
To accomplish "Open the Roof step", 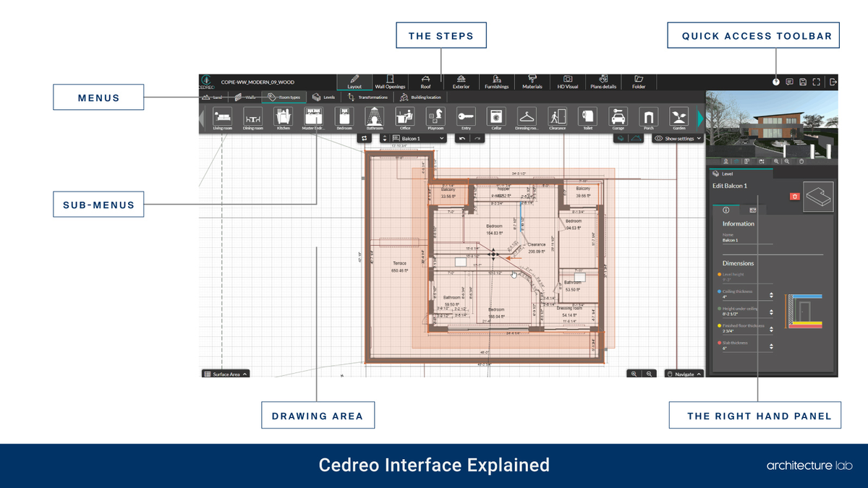I will click(x=425, y=82).
